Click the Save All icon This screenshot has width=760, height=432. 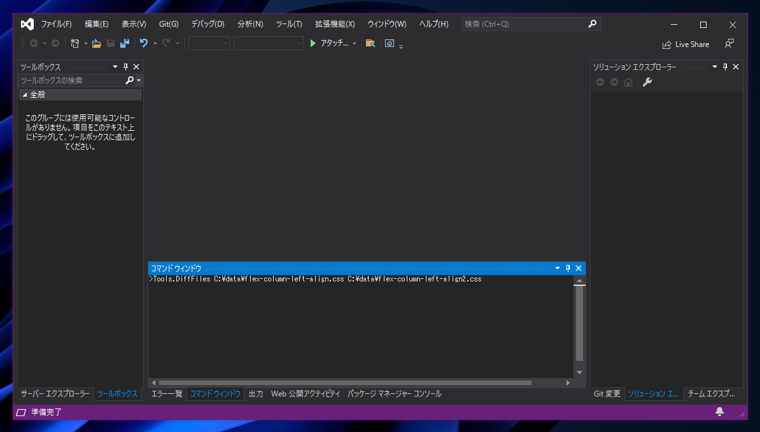[x=125, y=44]
